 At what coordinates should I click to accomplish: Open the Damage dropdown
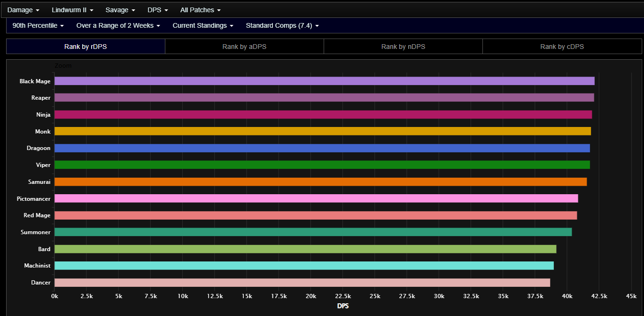(x=23, y=10)
